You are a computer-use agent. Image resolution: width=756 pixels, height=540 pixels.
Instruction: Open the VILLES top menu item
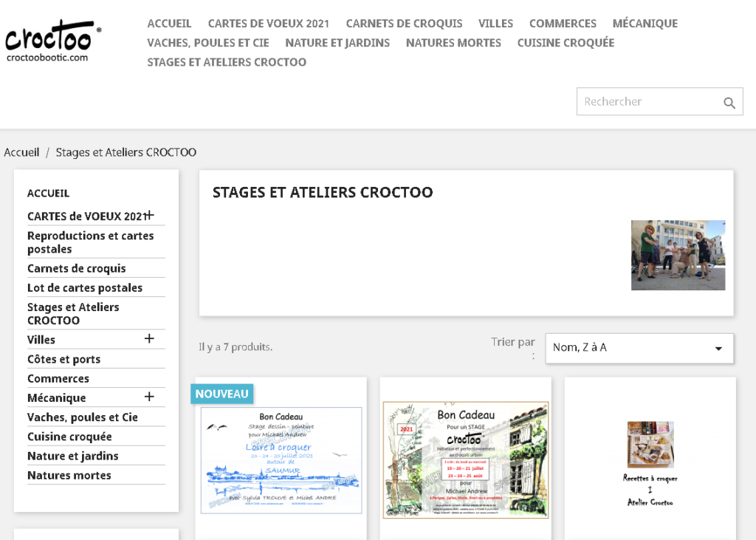coord(495,23)
